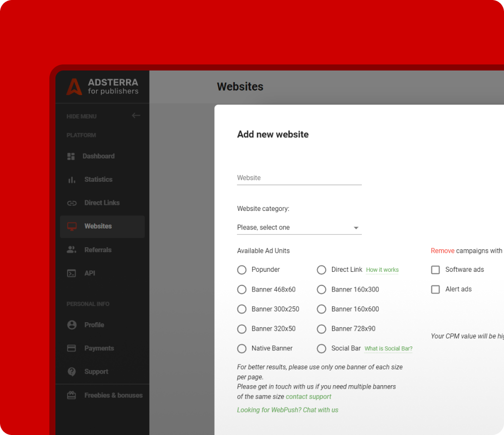Click the Adsterra logo icon
Screen dimensions: 504x435
[x=74, y=87]
